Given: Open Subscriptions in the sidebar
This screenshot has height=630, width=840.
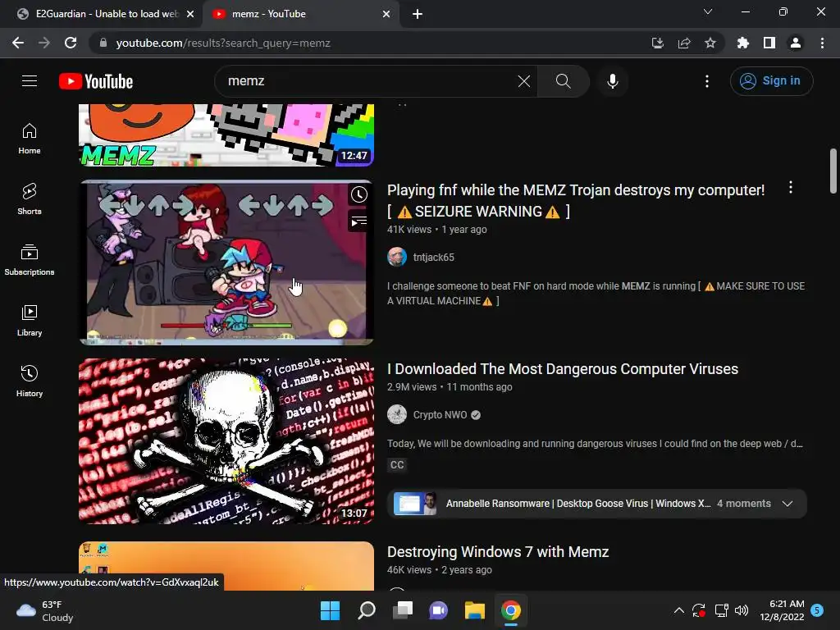Looking at the screenshot, I should coord(30,260).
